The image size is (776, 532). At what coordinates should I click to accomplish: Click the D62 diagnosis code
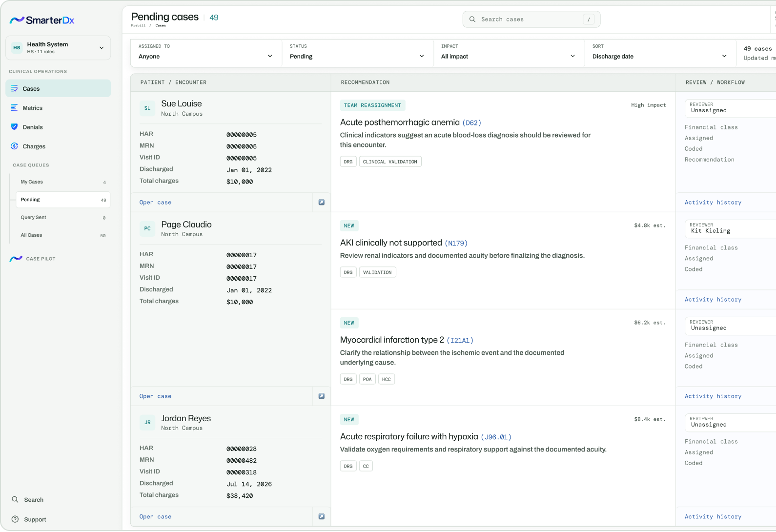[472, 123]
